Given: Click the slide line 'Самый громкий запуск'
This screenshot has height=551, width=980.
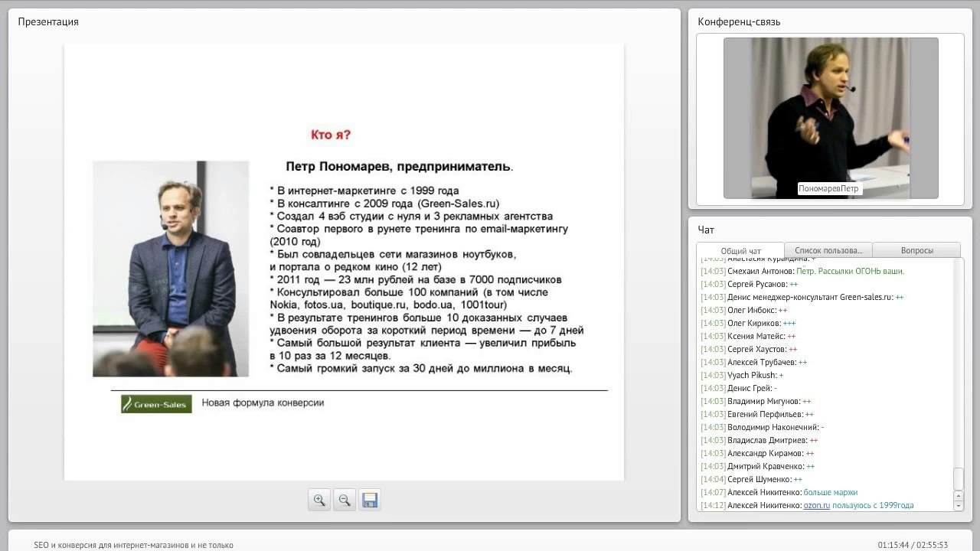Looking at the screenshot, I should click(421, 368).
